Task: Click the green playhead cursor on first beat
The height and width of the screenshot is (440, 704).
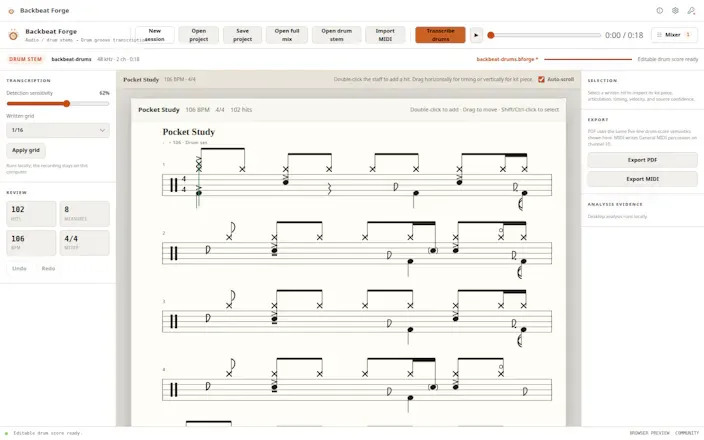Action: tap(198, 182)
